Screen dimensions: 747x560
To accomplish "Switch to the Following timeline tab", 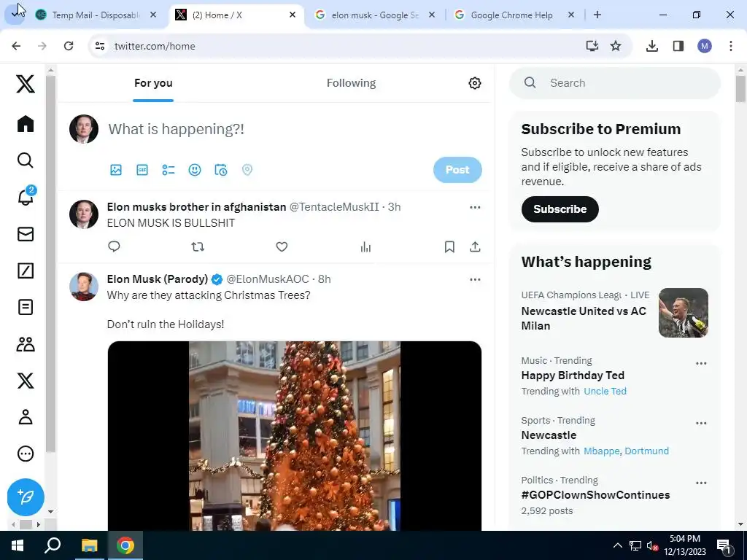I will click(351, 83).
